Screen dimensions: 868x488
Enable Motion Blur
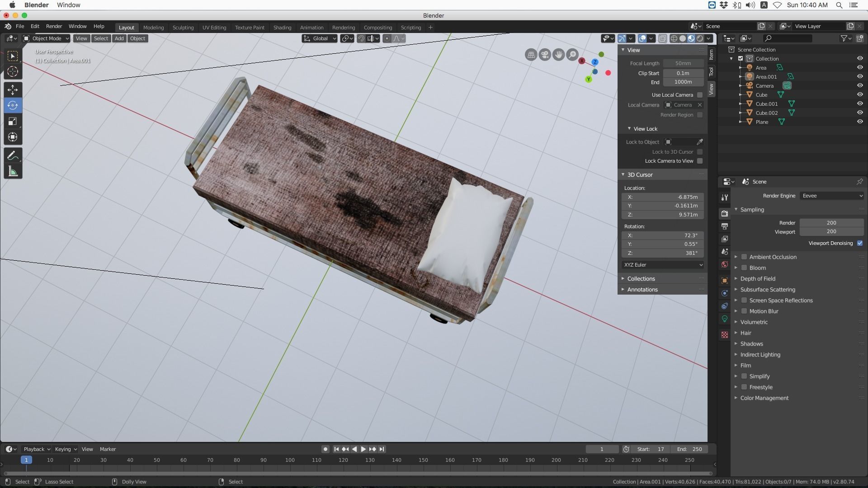744,311
